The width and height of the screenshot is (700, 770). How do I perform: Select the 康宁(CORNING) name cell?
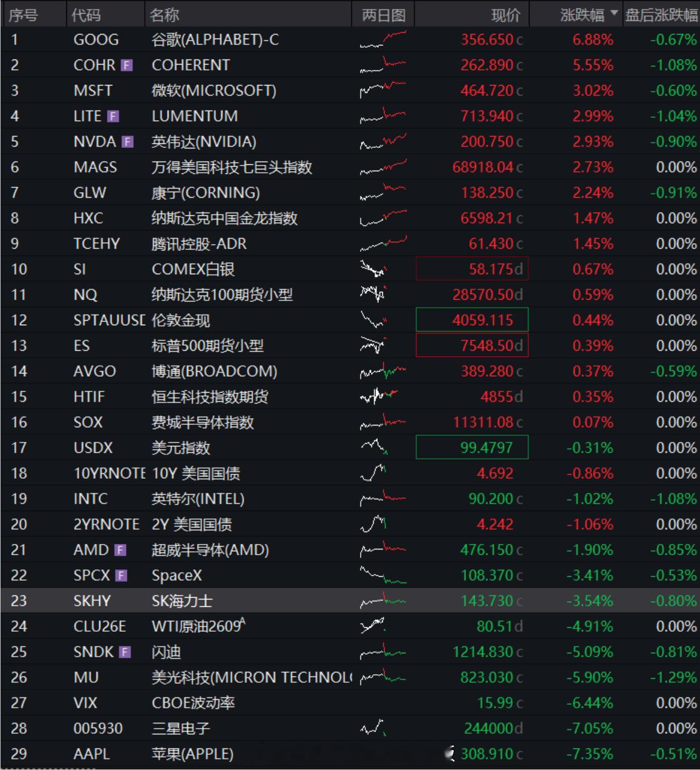point(206,193)
